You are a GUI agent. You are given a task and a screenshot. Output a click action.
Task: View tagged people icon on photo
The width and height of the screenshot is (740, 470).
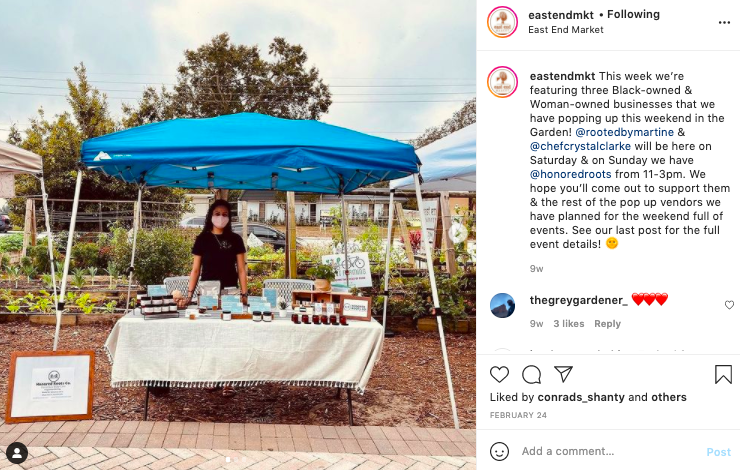pos(17,453)
